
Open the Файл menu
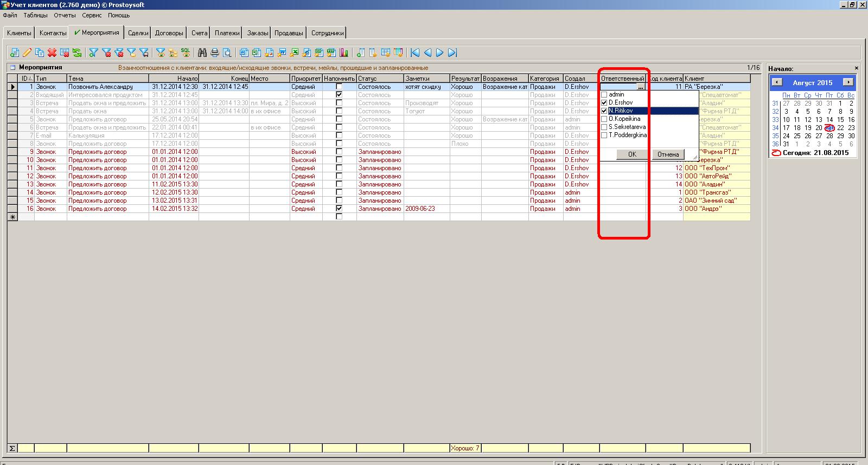click(10, 15)
